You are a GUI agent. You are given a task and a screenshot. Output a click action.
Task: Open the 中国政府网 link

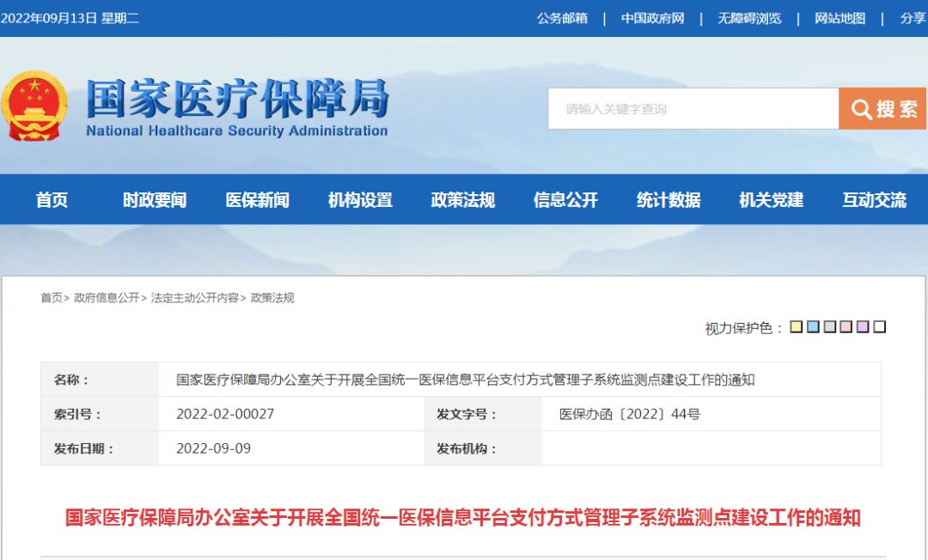tap(652, 18)
